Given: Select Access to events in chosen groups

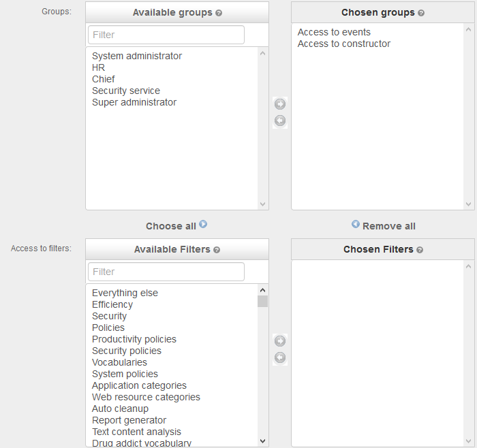Looking at the screenshot, I should [334, 32].
